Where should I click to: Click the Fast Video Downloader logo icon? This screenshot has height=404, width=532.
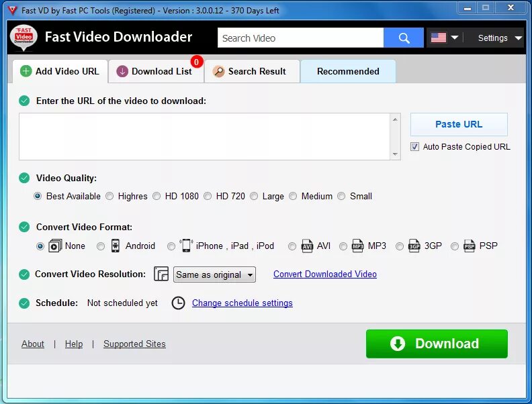(x=24, y=38)
